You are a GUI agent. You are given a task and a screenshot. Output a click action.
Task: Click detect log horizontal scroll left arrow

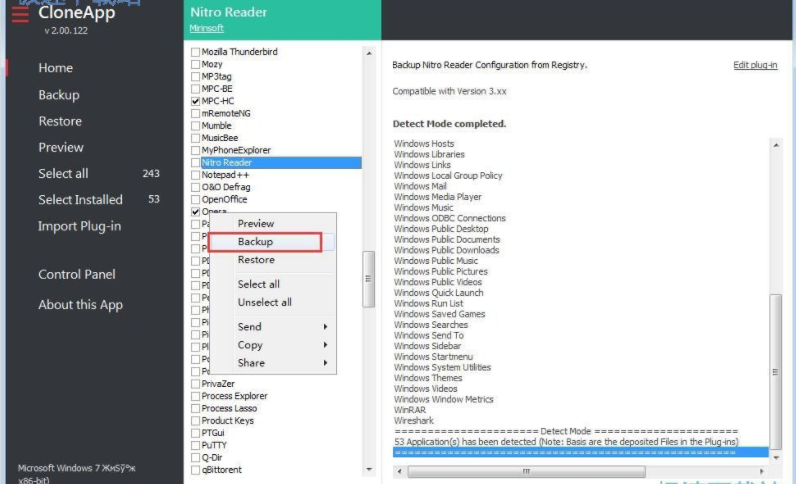[400, 471]
